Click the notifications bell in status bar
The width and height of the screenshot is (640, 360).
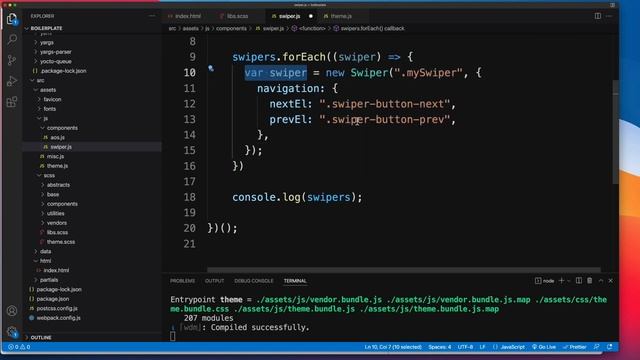[609, 347]
